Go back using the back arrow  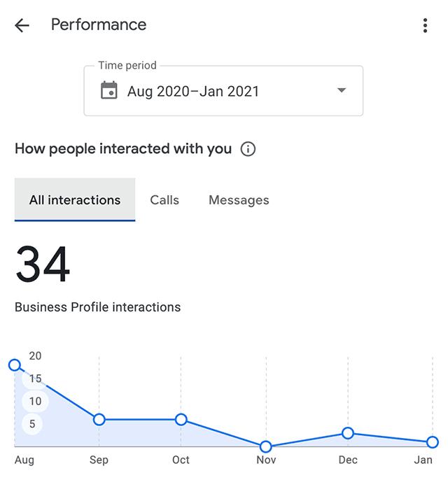[x=22, y=26]
